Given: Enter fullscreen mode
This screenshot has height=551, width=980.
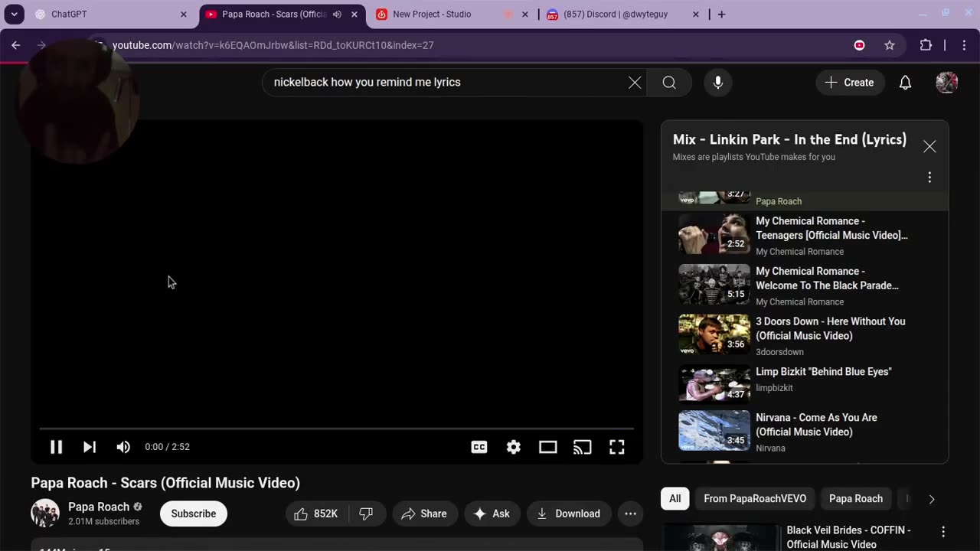Looking at the screenshot, I should (x=617, y=447).
